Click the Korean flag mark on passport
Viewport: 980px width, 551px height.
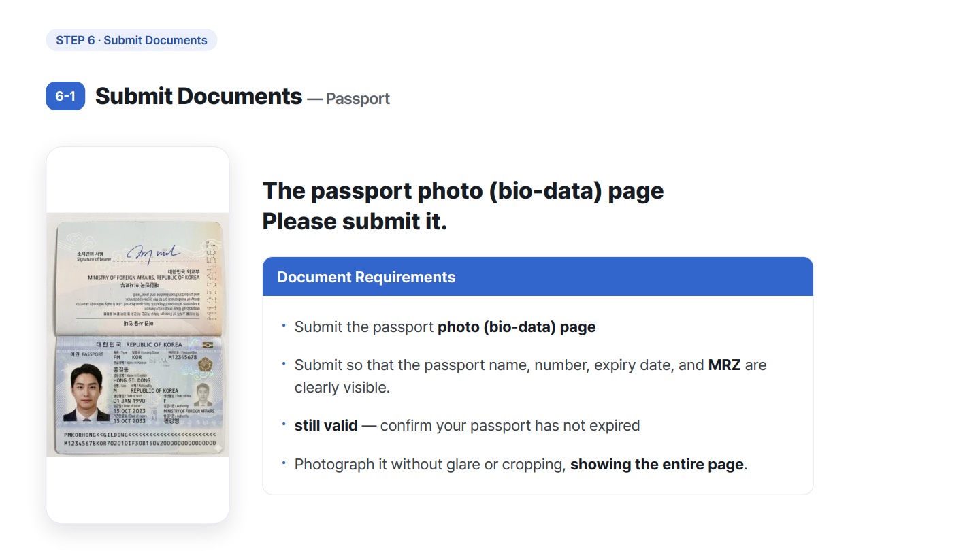pyautogui.click(x=208, y=345)
